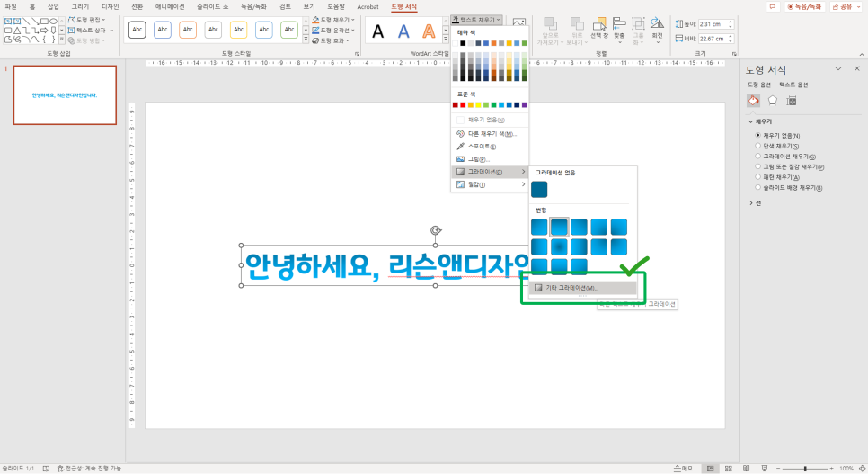Collapse the ribbon with the chevron
Image resolution: width=868 pixels, height=474 pixels.
point(862,54)
